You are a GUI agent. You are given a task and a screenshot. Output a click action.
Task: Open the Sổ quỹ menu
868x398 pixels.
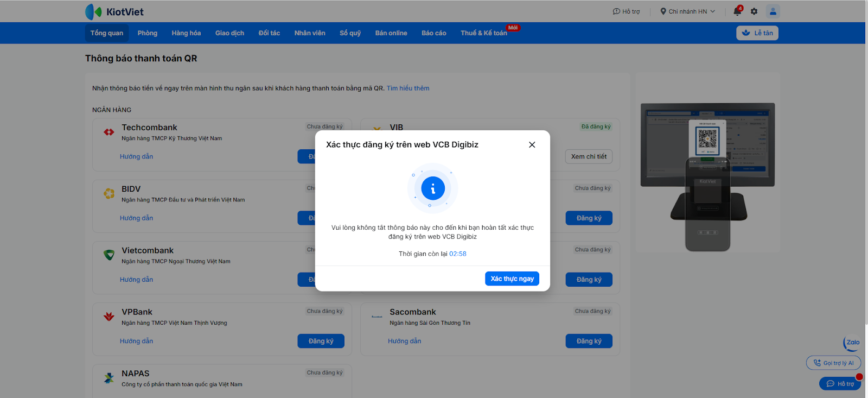(350, 33)
